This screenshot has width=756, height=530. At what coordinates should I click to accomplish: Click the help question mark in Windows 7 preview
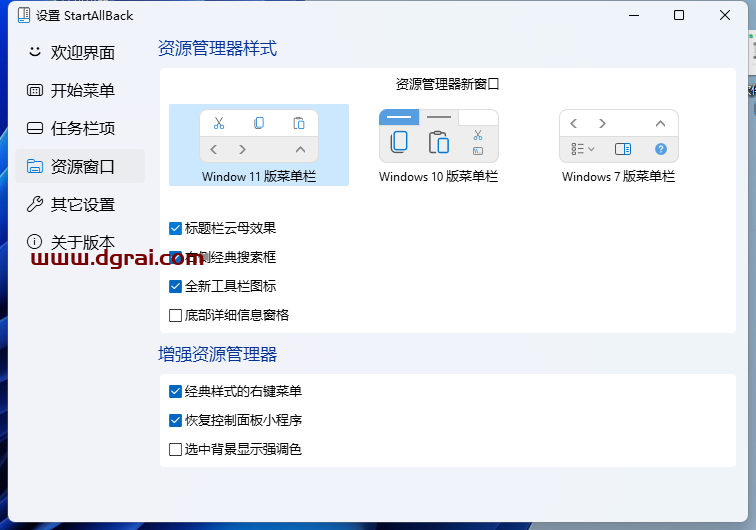[x=661, y=149]
